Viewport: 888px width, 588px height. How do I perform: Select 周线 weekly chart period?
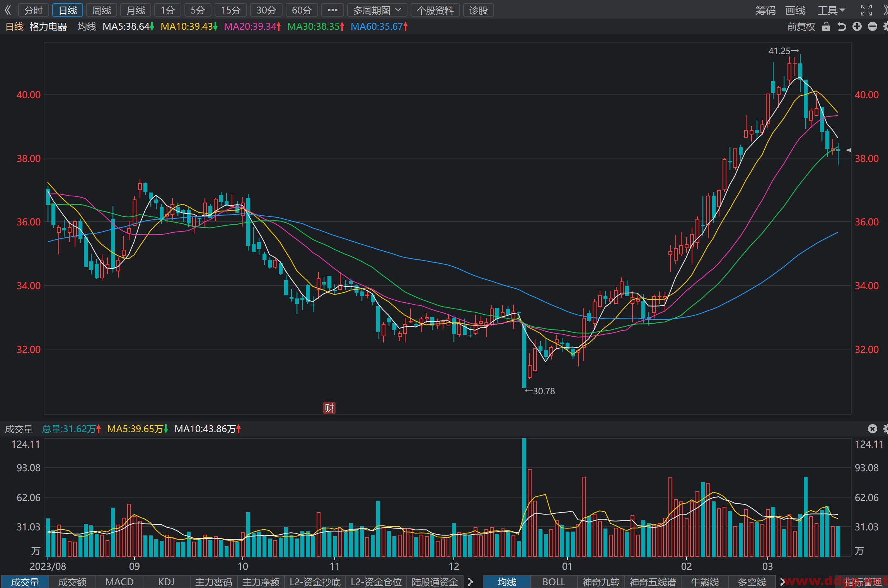[x=102, y=10]
